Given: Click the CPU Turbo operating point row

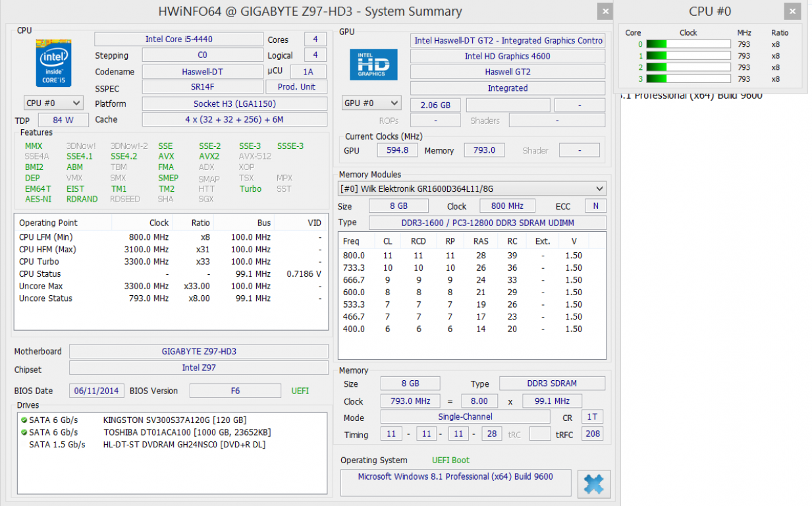Looking at the screenshot, I should 171,262.
